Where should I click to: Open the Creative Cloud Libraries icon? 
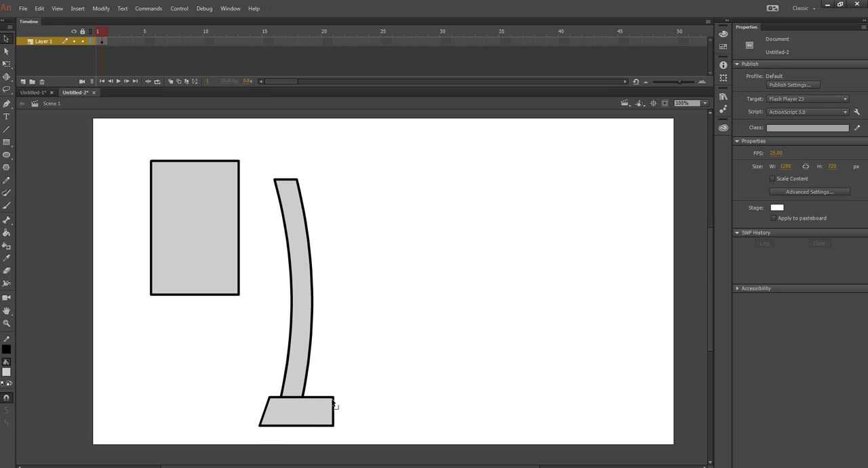pyautogui.click(x=724, y=128)
